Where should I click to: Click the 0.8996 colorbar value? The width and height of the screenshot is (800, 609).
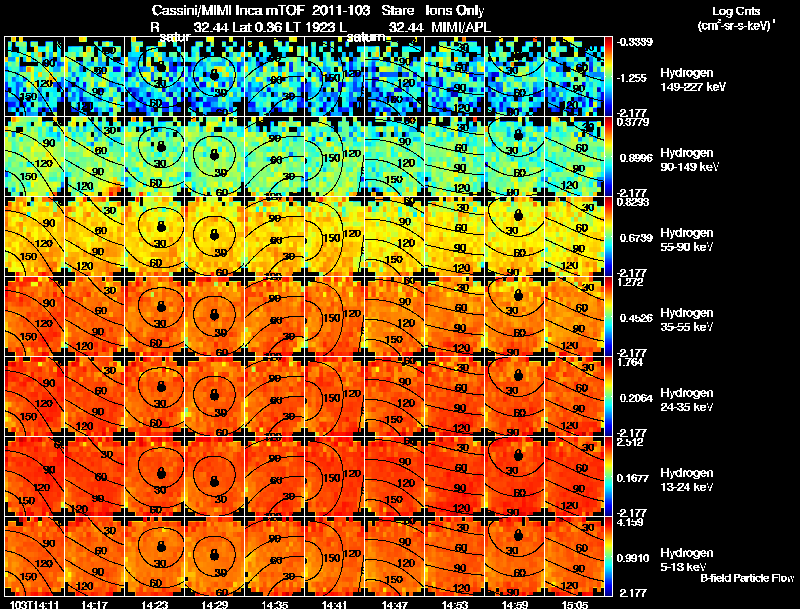coord(636,158)
